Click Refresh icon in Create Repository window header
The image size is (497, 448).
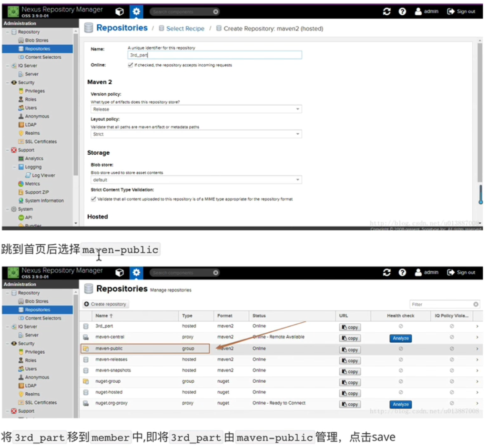coord(387,12)
